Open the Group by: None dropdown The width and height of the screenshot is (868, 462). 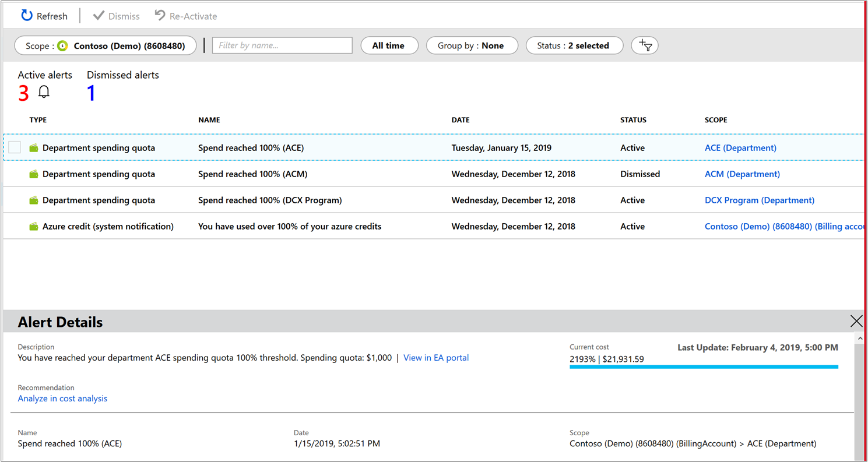coord(472,45)
